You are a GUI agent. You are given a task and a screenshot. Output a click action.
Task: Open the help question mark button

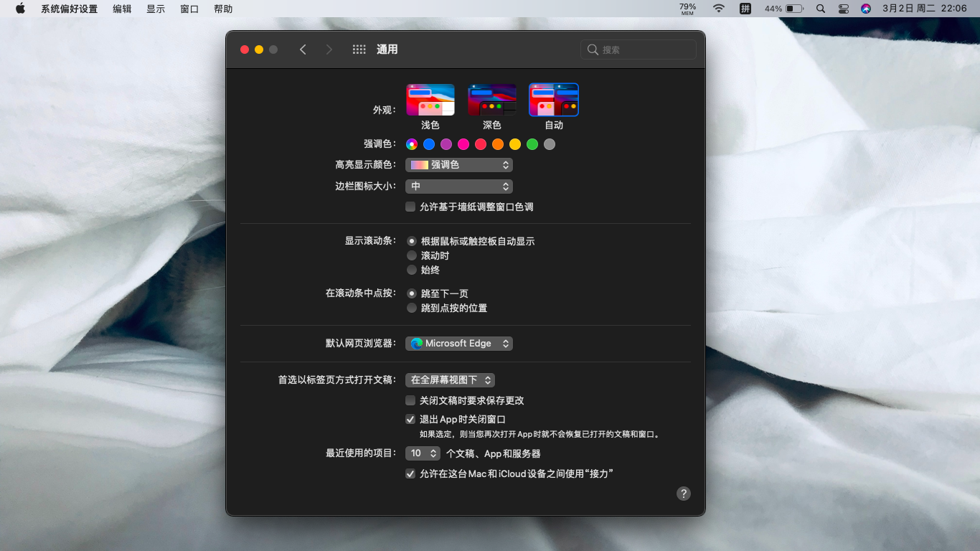pyautogui.click(x=684, y=494)
